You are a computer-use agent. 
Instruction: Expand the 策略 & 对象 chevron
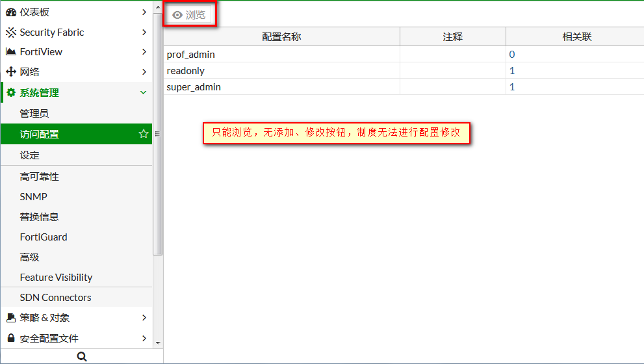[x=144, y=318]
